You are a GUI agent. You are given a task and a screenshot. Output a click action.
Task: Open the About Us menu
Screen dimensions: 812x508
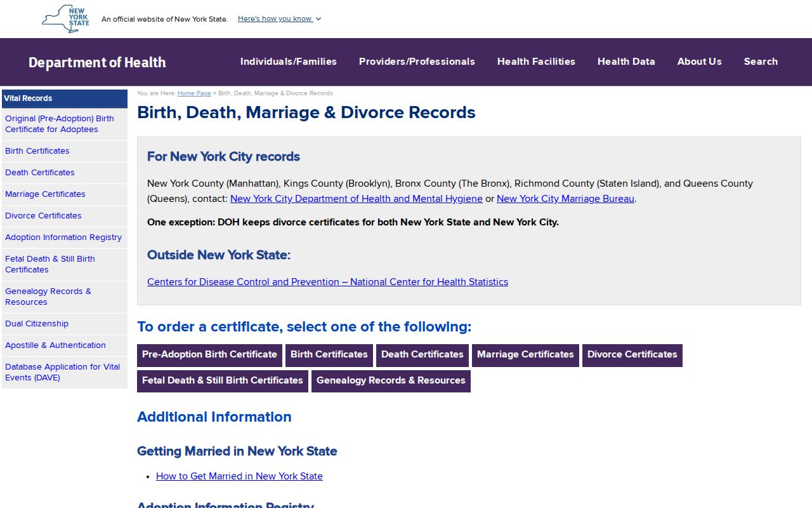[x=700, y=62]
